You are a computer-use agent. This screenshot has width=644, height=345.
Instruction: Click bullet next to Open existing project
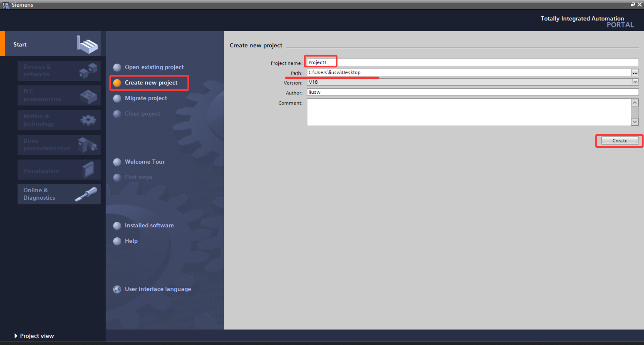117,68
